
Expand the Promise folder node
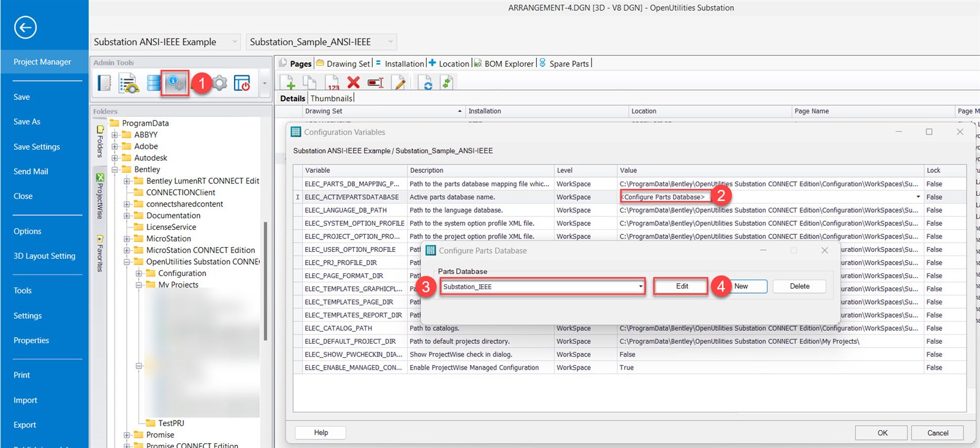tap(127, 435)
